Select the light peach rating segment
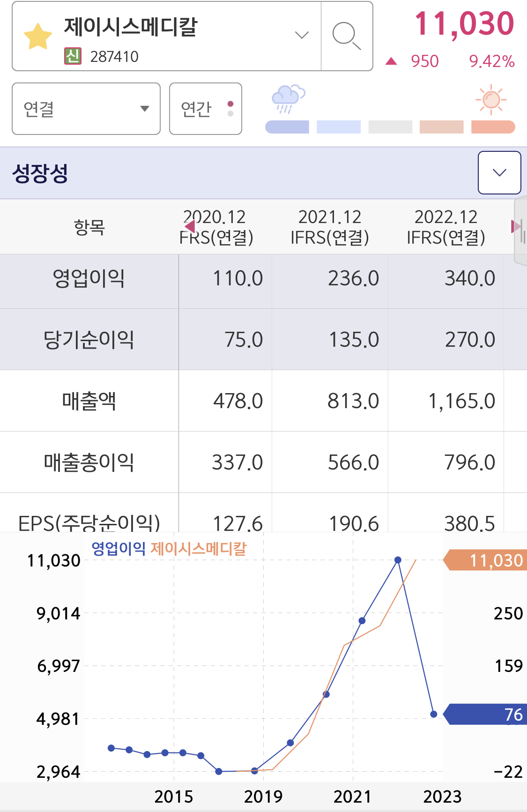527x812 pixels. click(442, 127)
